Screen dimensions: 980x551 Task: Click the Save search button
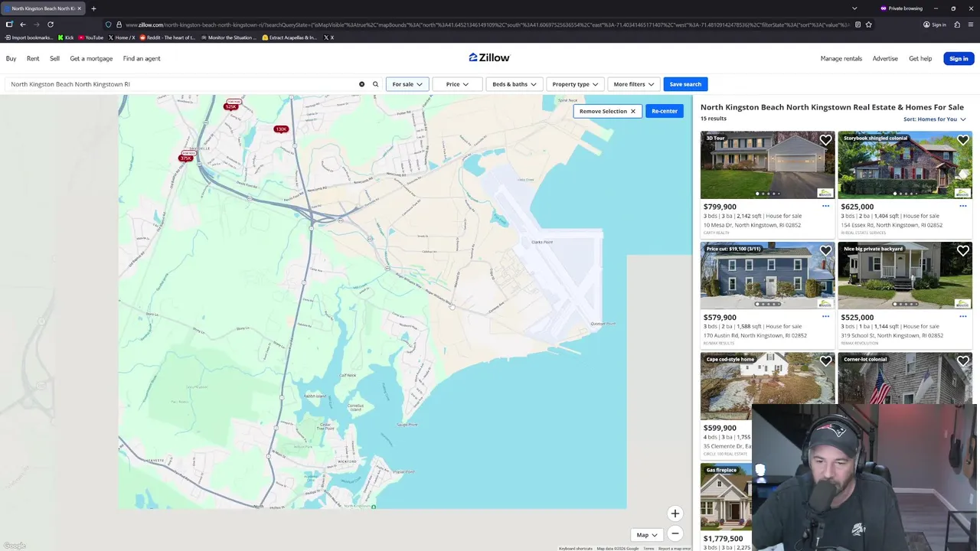pyautogui.click(x=685, y=84)
